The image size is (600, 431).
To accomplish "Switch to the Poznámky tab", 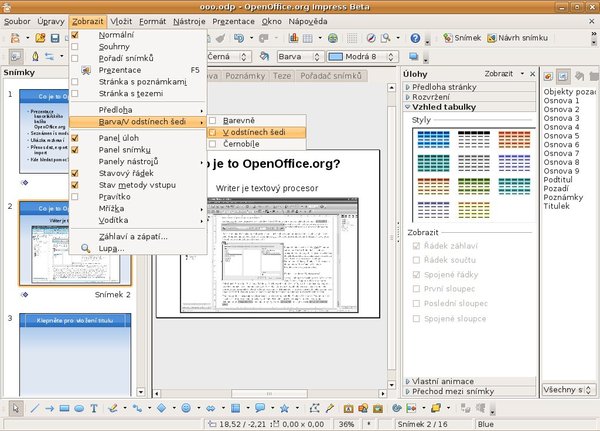I will [245, 76].
